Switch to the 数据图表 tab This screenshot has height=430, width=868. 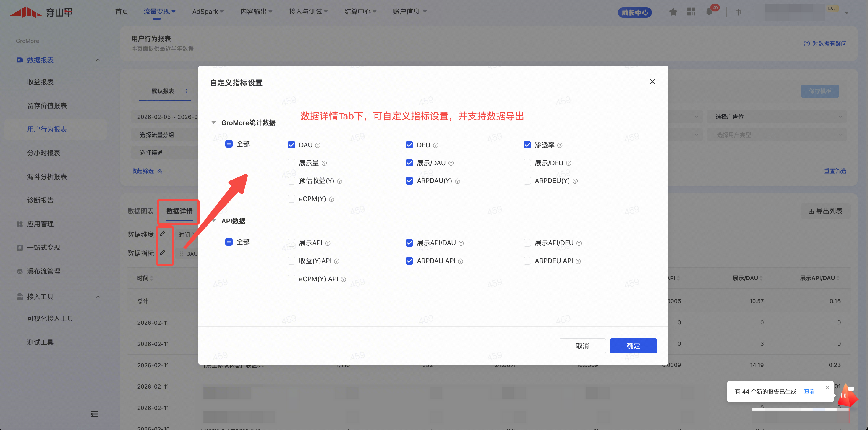click(140, 211)
